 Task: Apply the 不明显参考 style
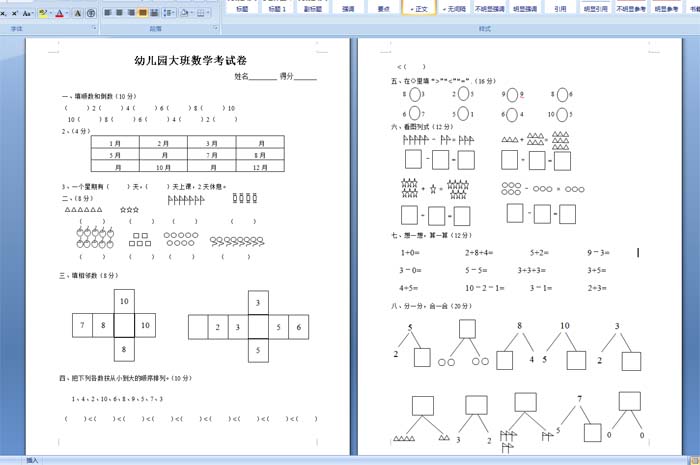[631, 8]
